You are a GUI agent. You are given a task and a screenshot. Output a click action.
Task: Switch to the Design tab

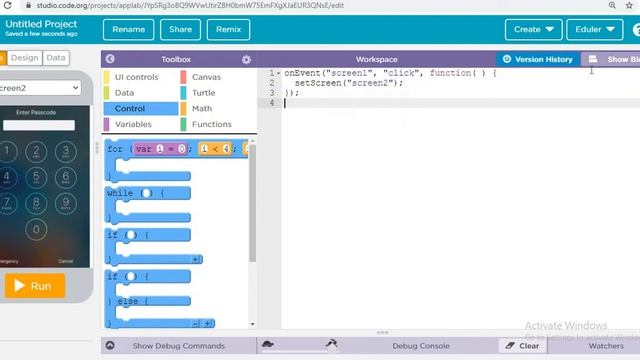[x=24, y=58]
